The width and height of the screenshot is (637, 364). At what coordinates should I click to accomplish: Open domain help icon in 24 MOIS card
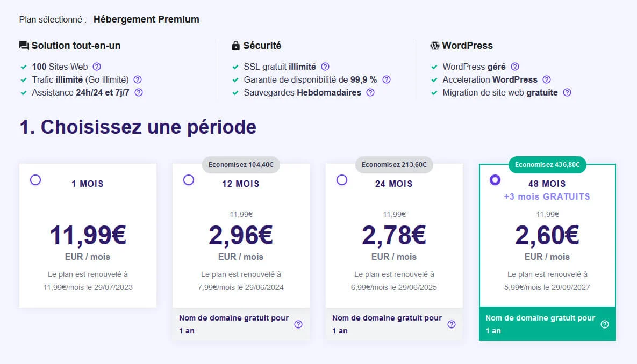click(452, 324)
